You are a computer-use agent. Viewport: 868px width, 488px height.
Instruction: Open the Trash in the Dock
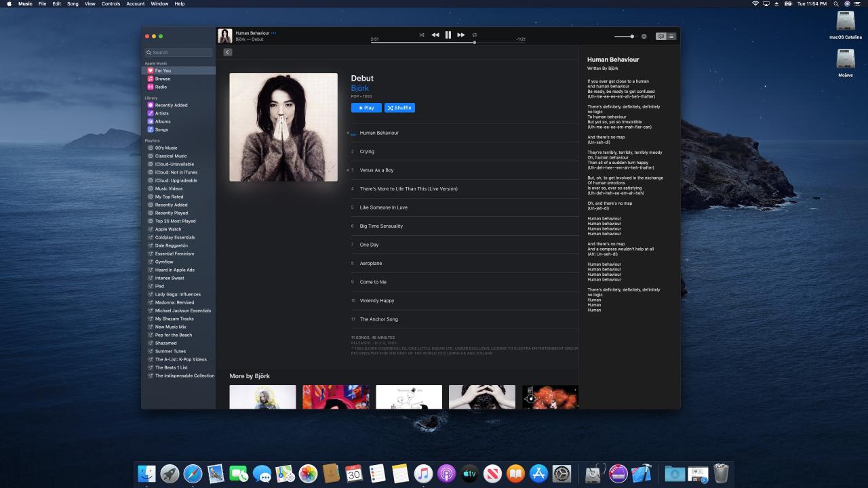(x=721, y=474)
